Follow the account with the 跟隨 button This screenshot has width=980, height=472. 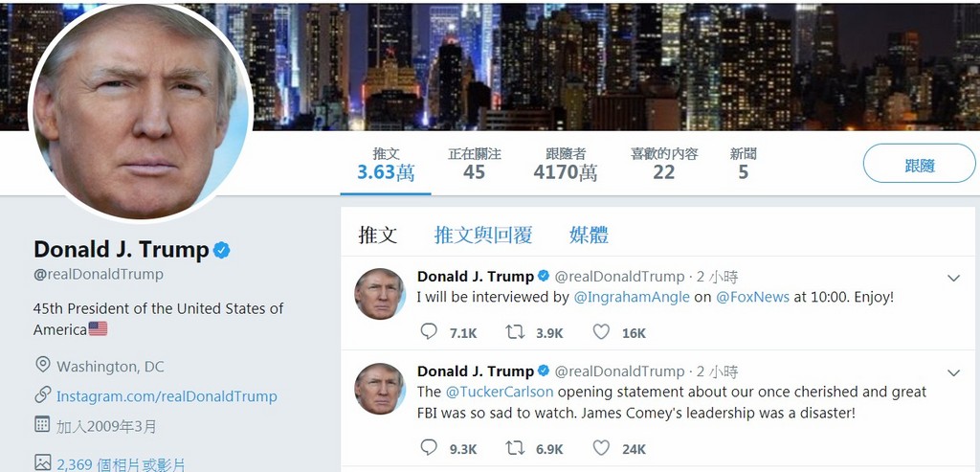[920, 163]
